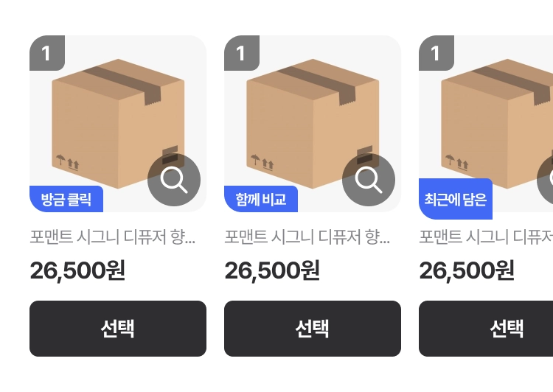Click the 26,500원 price of the 방금 클릭 product
The height and width of the screenshot is (392, 553).
tap(77, 270)
